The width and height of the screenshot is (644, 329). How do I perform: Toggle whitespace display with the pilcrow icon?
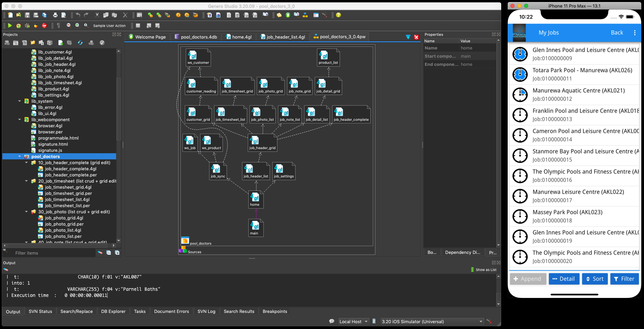coord(58,26)
